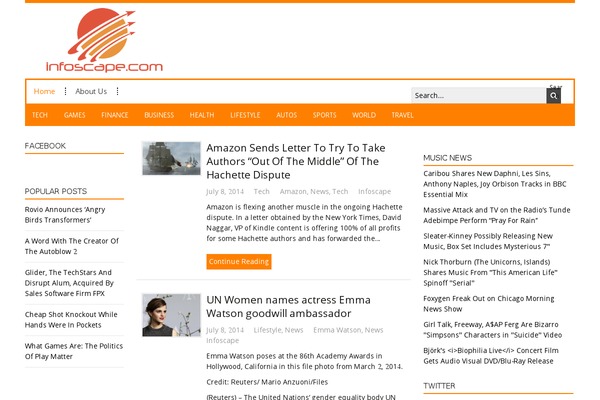
Task: Open the Amazon ship article thumbnail
Action: 171,158
